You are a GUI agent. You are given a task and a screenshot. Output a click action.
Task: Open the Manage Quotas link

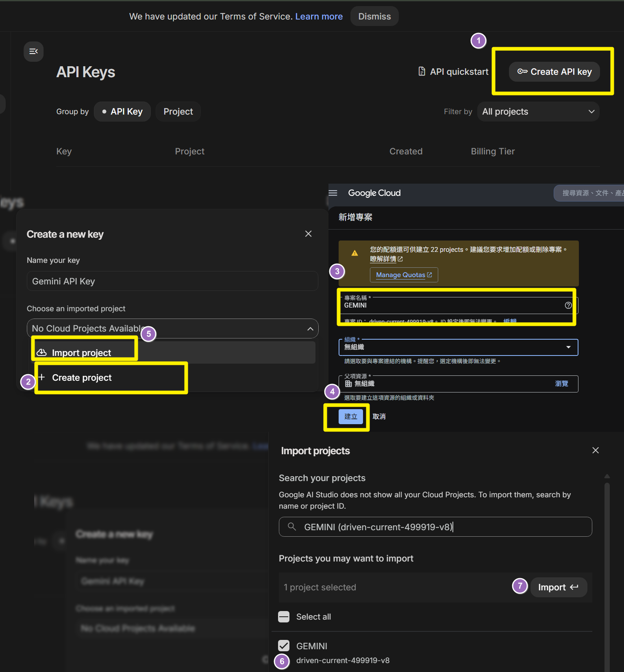tap(404, 275)
